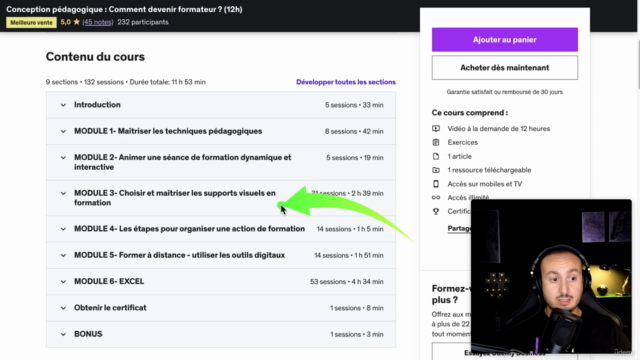Select MODULE 4- Les étapes title
640x360 pixels.
click(x=189, y=229)
